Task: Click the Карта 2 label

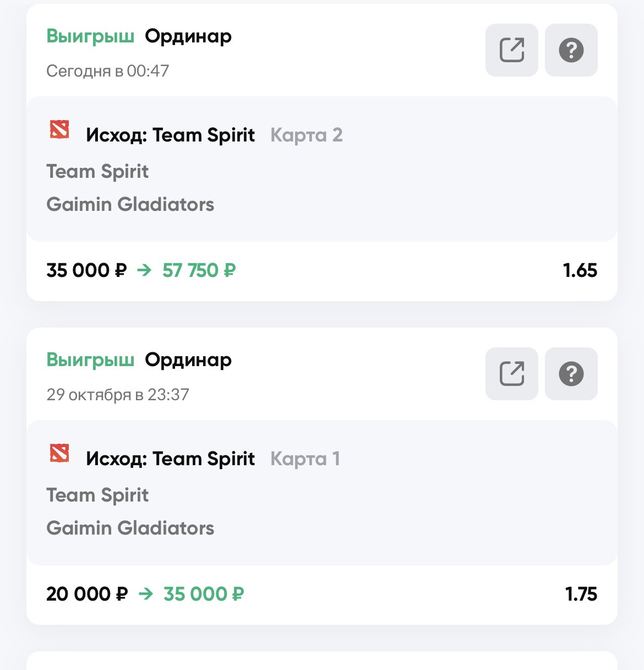Action: tap(306, 135)
